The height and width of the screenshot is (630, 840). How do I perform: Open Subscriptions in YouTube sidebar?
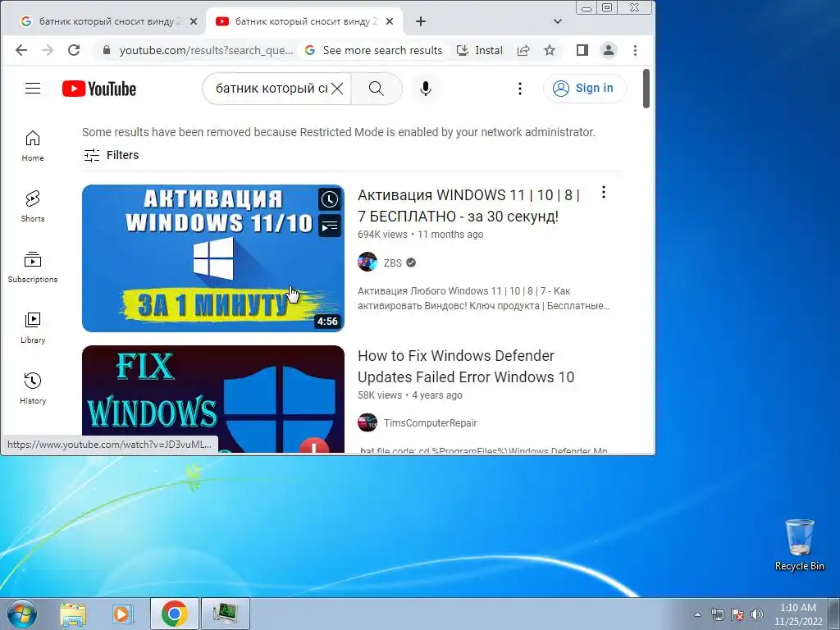coord(33,267)
